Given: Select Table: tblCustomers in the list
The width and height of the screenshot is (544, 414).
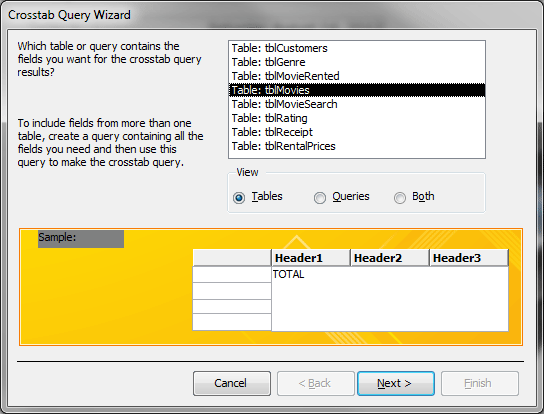Looking at the screenshot, I should (x=357, y=48).
